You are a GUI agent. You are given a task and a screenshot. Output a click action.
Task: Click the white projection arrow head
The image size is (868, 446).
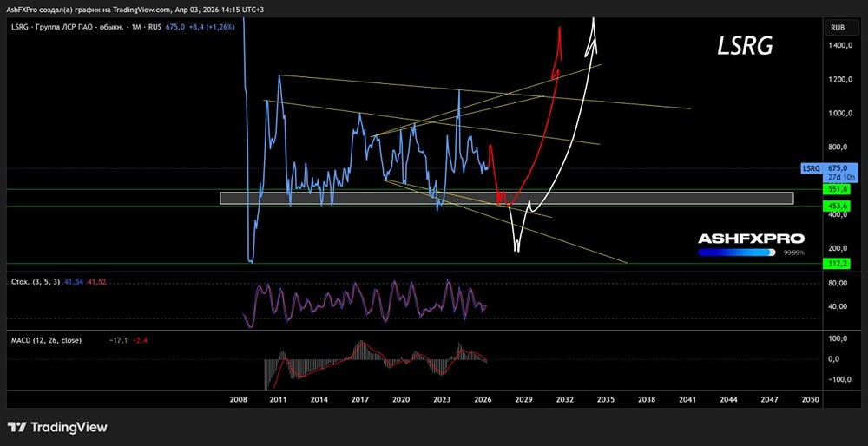pyautogui.click(x=594, y=26)
